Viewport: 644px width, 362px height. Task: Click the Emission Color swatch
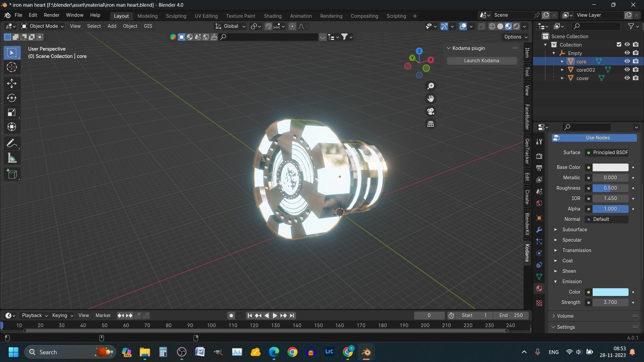(610, 292)
